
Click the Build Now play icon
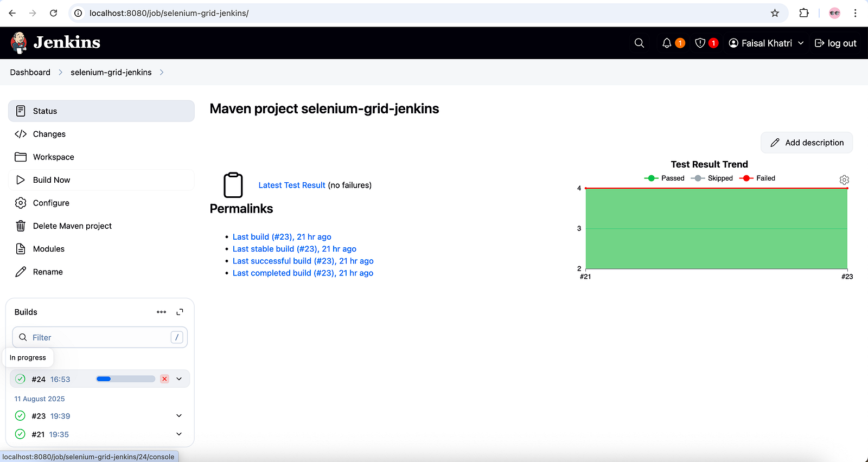[21, 179]
